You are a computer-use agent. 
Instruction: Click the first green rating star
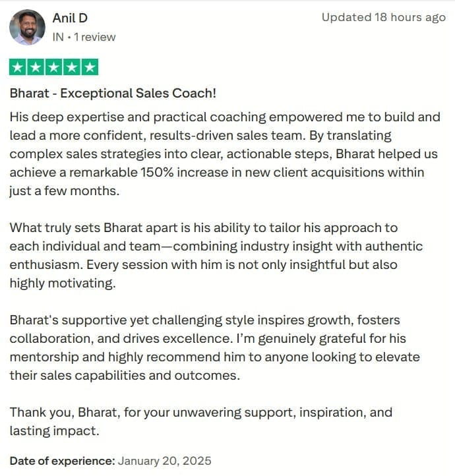18,67
